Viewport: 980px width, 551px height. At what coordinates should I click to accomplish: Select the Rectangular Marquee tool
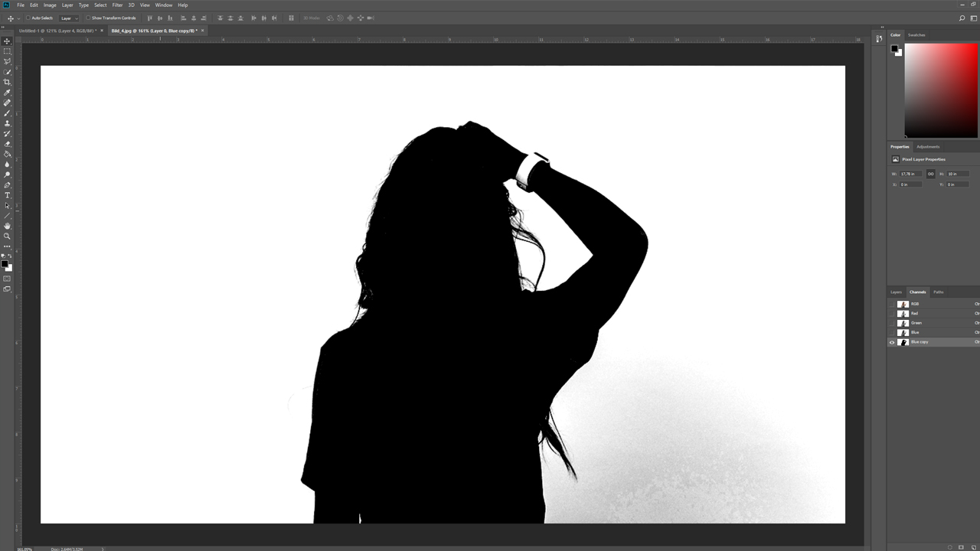click(x=8, y=51)
